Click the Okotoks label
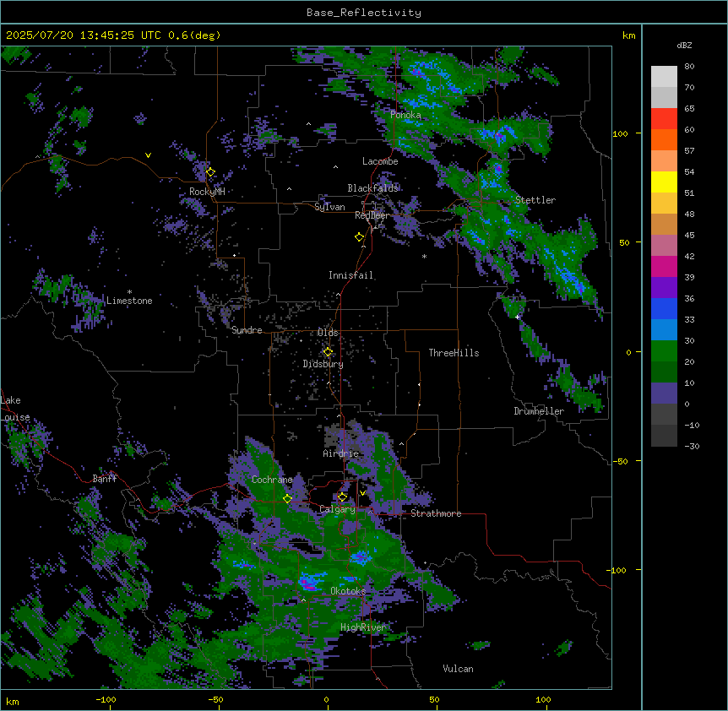The height and width of the screenshot is (711, 728). tap(348, 591)
